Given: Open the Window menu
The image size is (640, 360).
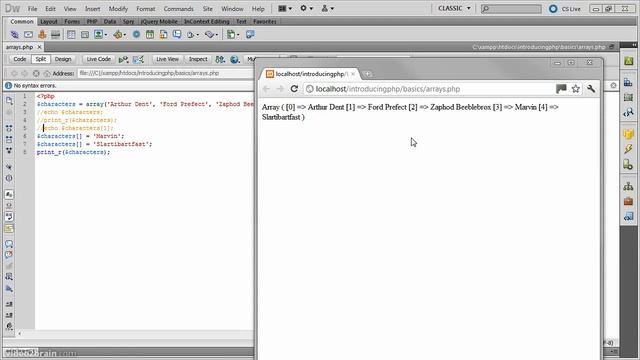Looking at the screenshot, I should point(232,9).
